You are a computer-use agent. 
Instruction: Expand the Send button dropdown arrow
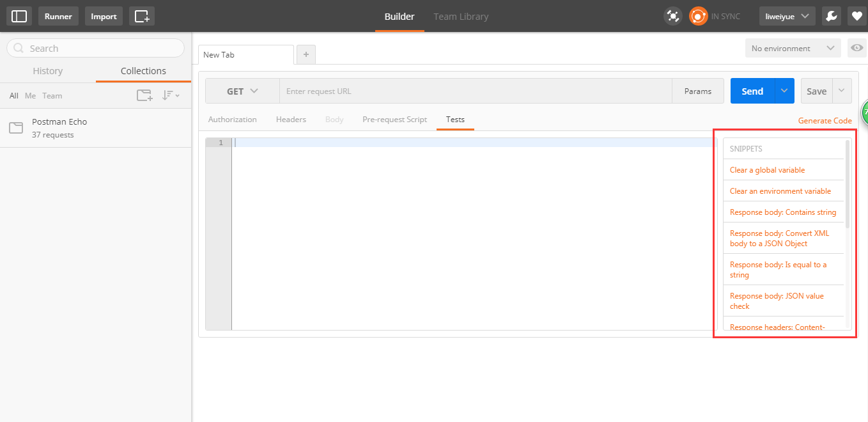point(784,91)
